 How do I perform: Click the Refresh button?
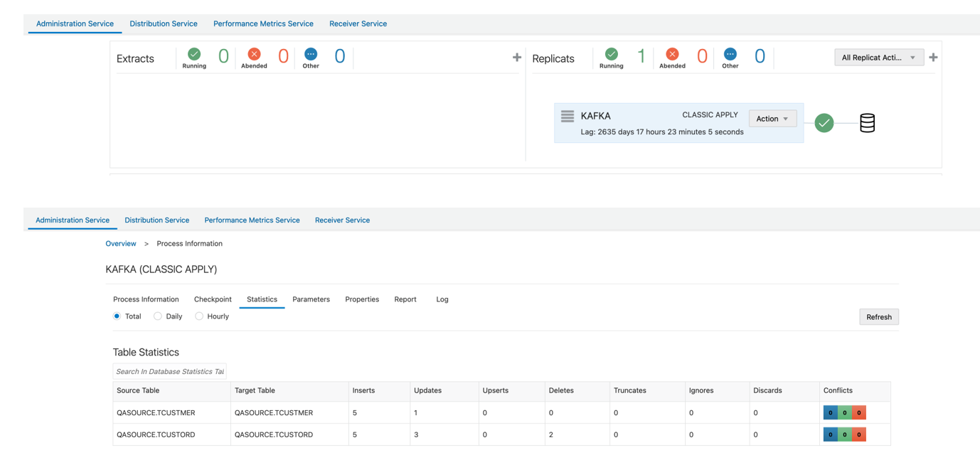(x=879, y=317)
